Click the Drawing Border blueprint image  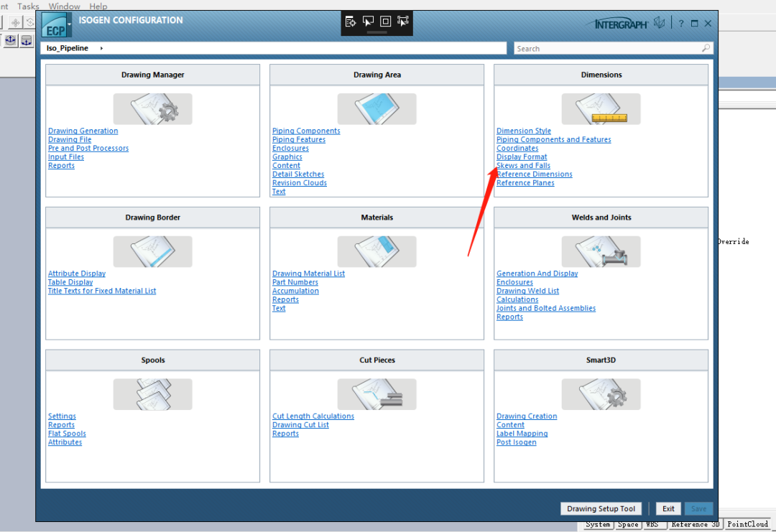point(152,252)
